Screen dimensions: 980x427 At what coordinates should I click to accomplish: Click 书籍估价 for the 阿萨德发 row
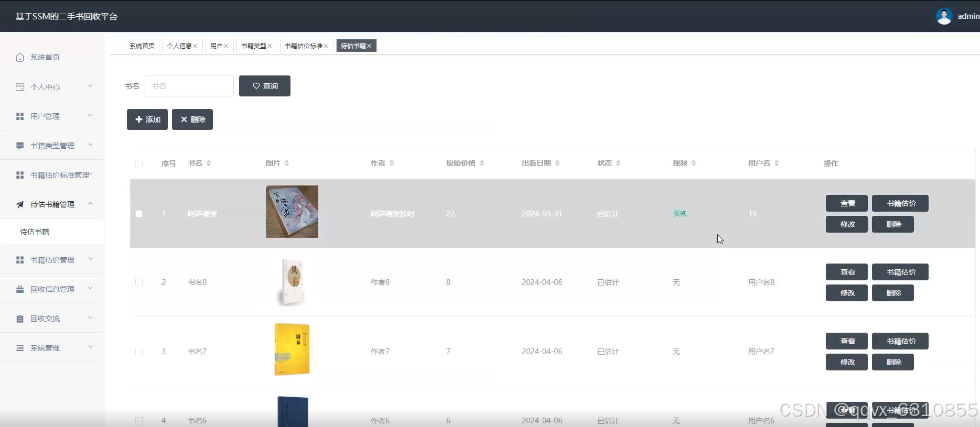[900, 203]
